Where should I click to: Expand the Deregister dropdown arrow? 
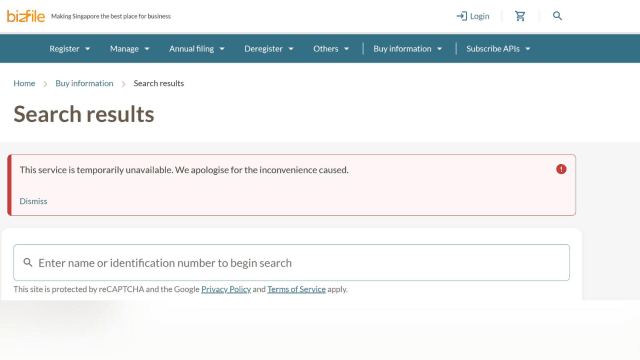coord(291,49)
